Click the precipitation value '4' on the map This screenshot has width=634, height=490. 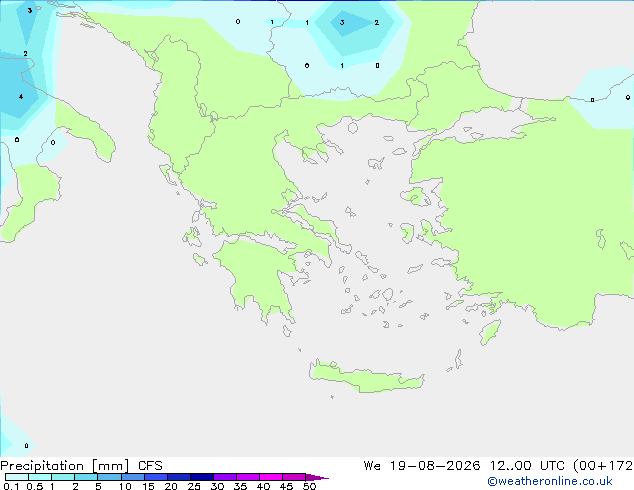(21, 97)
